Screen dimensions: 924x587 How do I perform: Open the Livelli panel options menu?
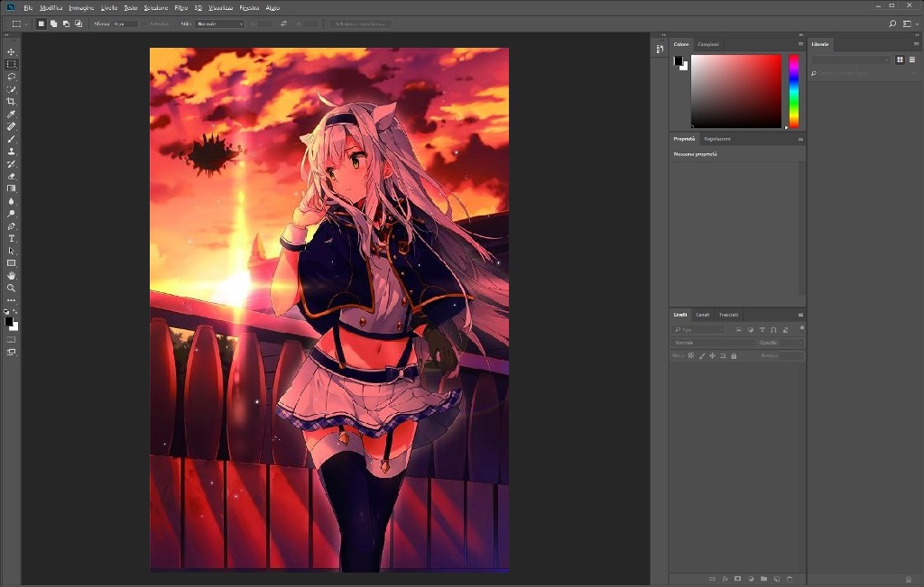800,315
